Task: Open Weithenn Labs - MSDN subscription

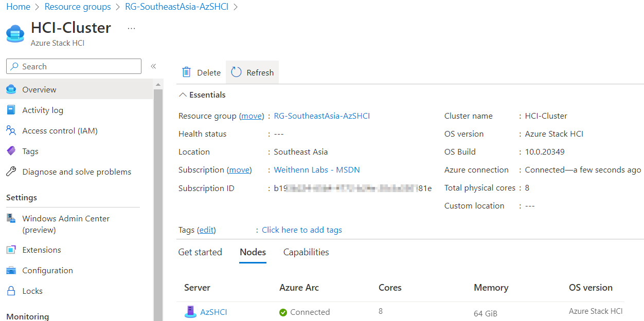Action: 317,170
